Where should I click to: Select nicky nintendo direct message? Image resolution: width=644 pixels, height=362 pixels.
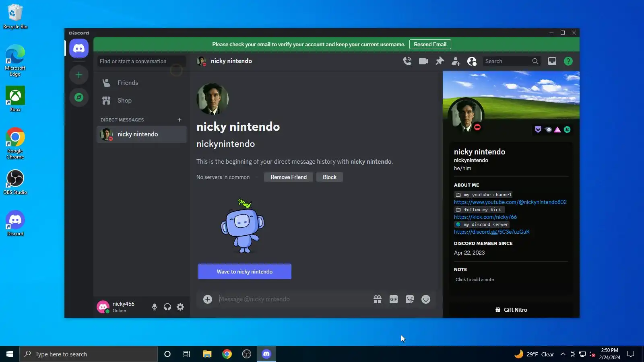[142, 134]
